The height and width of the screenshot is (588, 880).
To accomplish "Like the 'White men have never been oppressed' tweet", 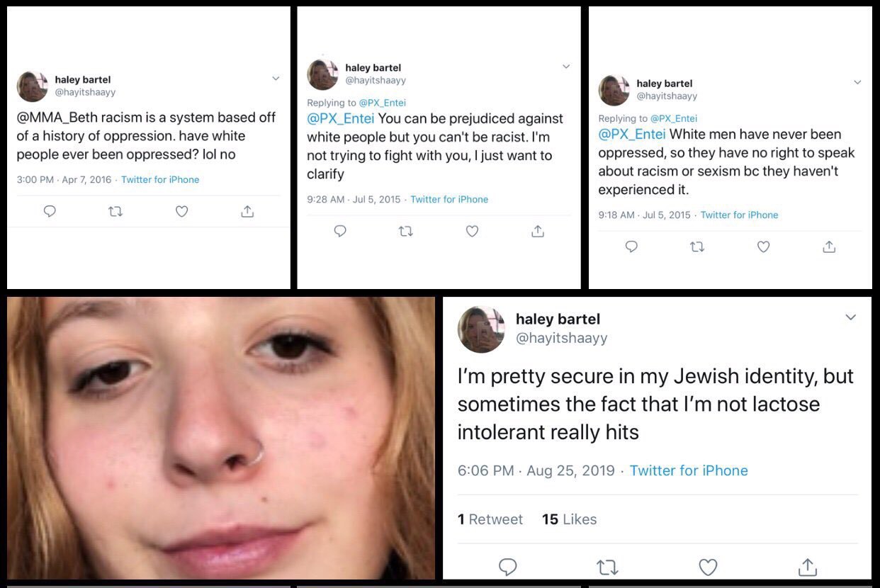I will click(x=763, y=247).
